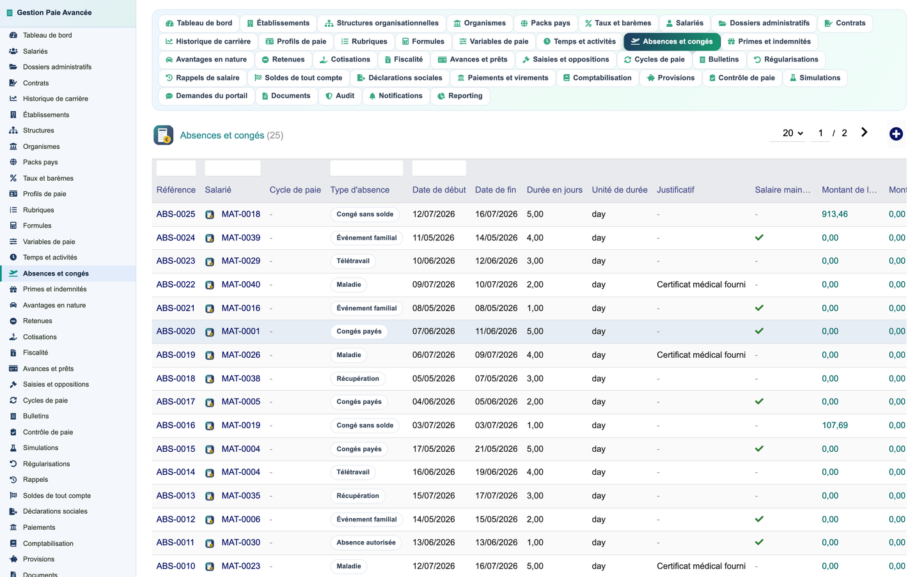Open the Contrôle de paie top tab

click(x=742, y=78)
